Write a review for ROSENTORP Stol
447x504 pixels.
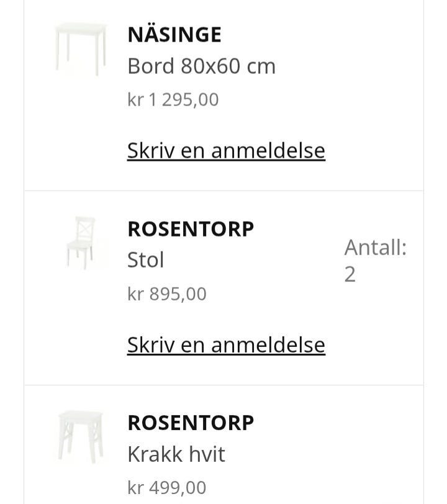click(226, 345)
